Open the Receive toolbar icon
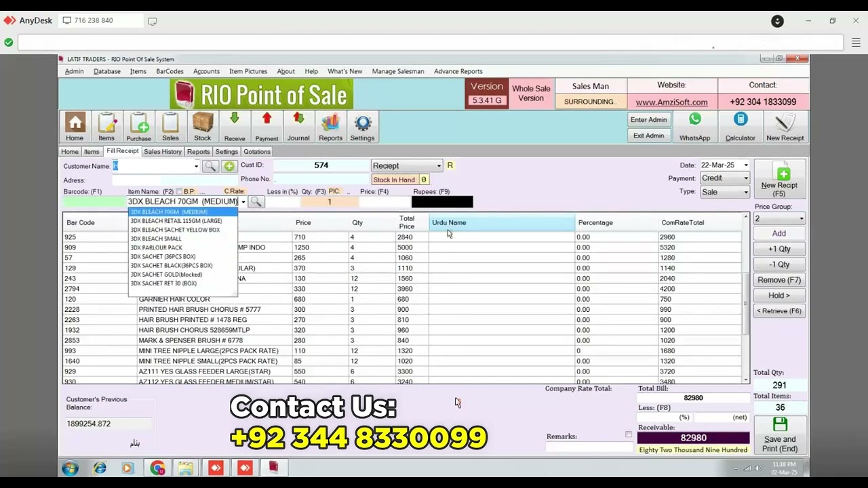The width and height of the screenshot is (868, 488). 235,127
